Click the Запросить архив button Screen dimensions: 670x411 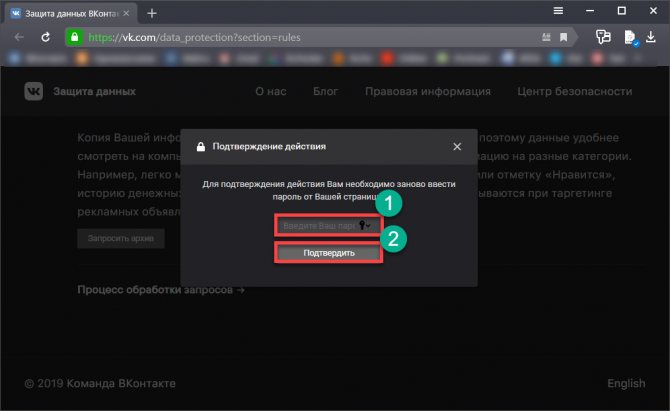(120, 238)
